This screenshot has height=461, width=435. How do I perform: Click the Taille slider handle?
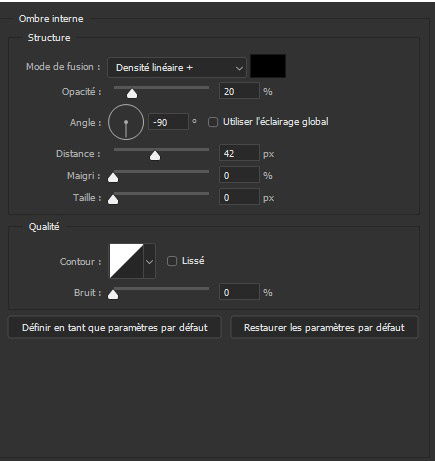113,200
